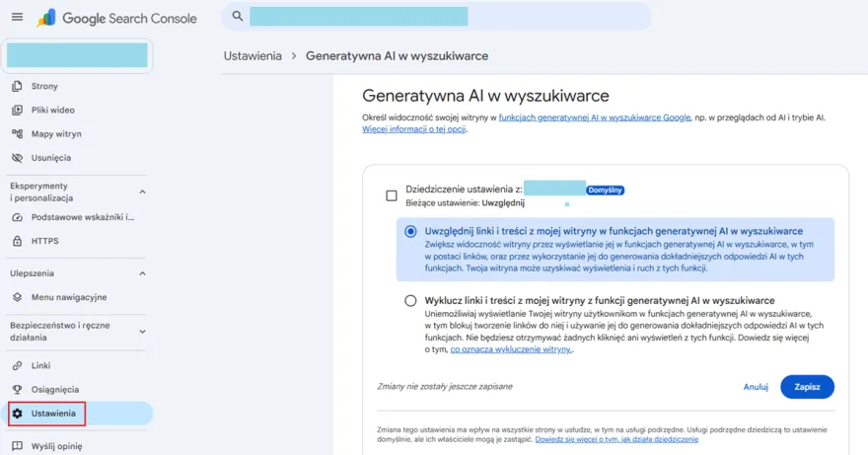Click the Ustawienia breadcrumb
Viewport: 868px width, 455px height.
coord(253,56)
